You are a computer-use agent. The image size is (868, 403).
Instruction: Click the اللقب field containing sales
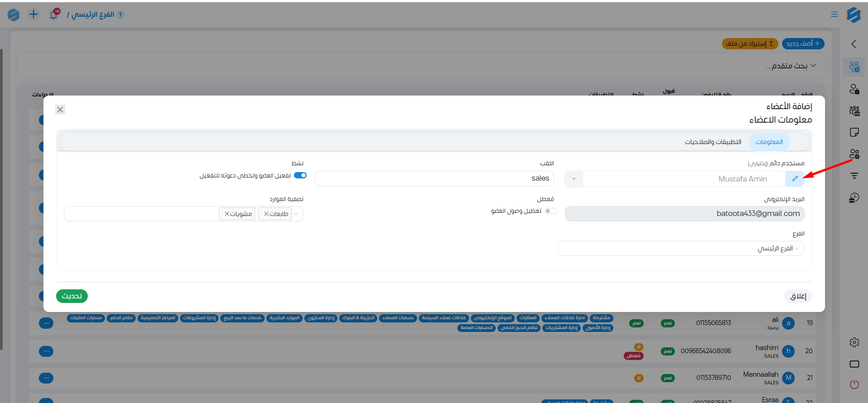point(434,178)
